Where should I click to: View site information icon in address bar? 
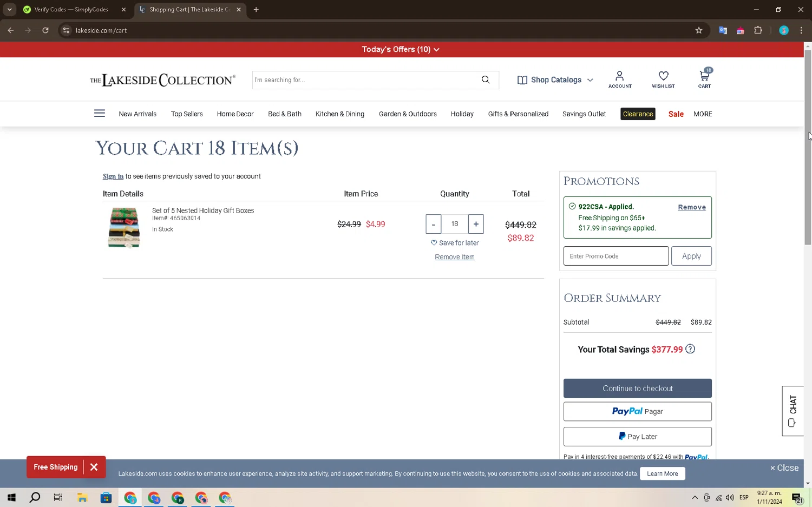(x=66, y=30)
